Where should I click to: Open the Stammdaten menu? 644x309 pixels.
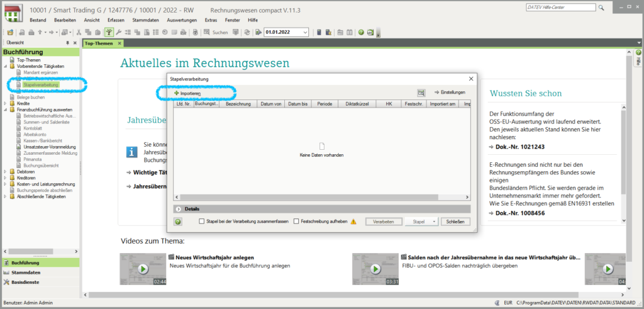pos(146,20)
